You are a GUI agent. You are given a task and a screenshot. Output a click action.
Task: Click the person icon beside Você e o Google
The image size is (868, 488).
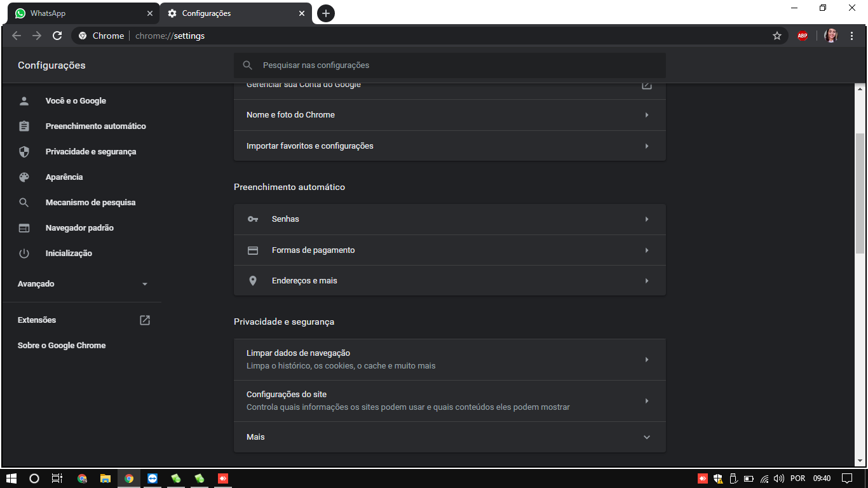pos(24,101)
